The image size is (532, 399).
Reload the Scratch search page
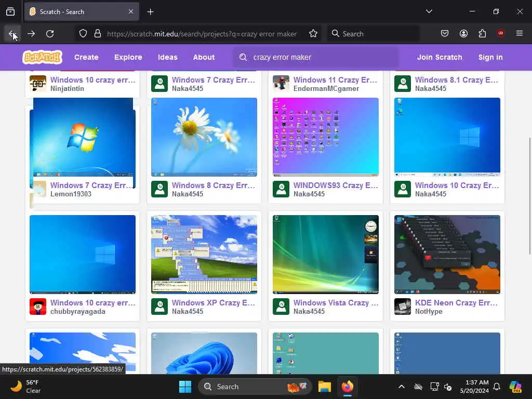50,34
